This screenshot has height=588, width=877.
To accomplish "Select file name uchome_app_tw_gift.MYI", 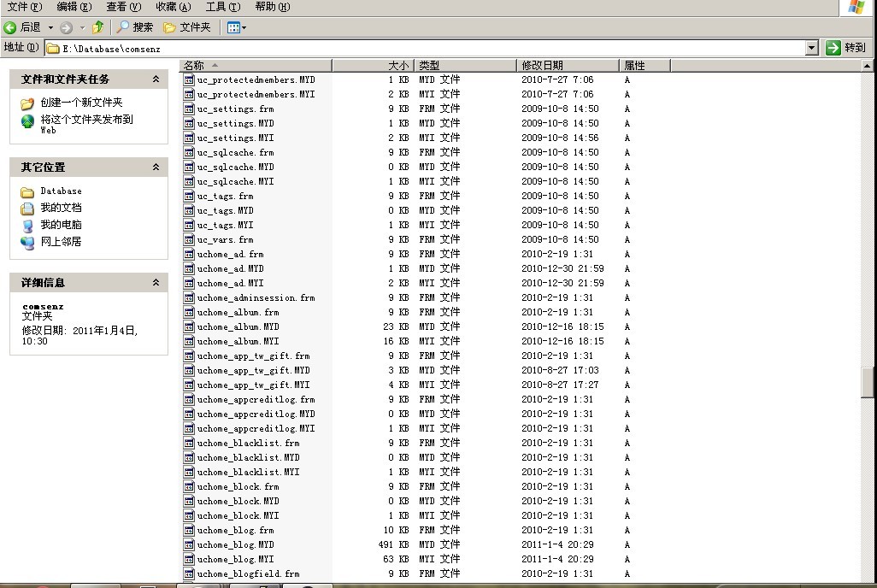I will tap(253, 385).
